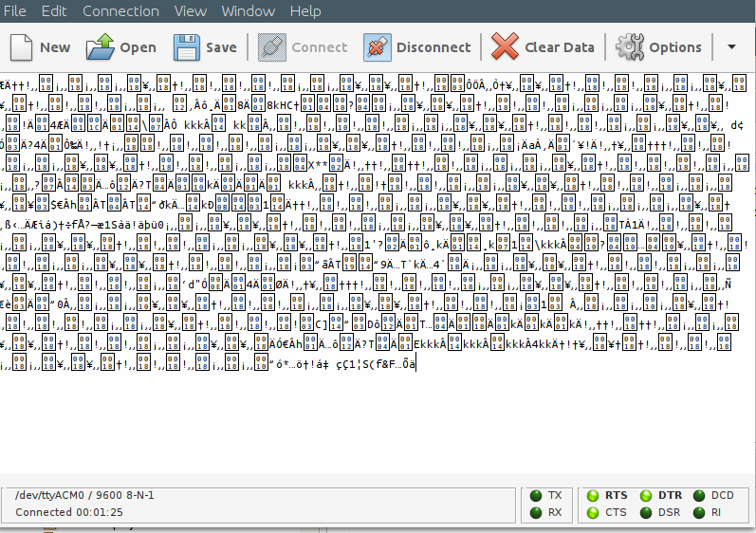Image resolution: width=756 pixels, height=533 pixels.
Task: Click the New document icon
Action: coord(22,46)
